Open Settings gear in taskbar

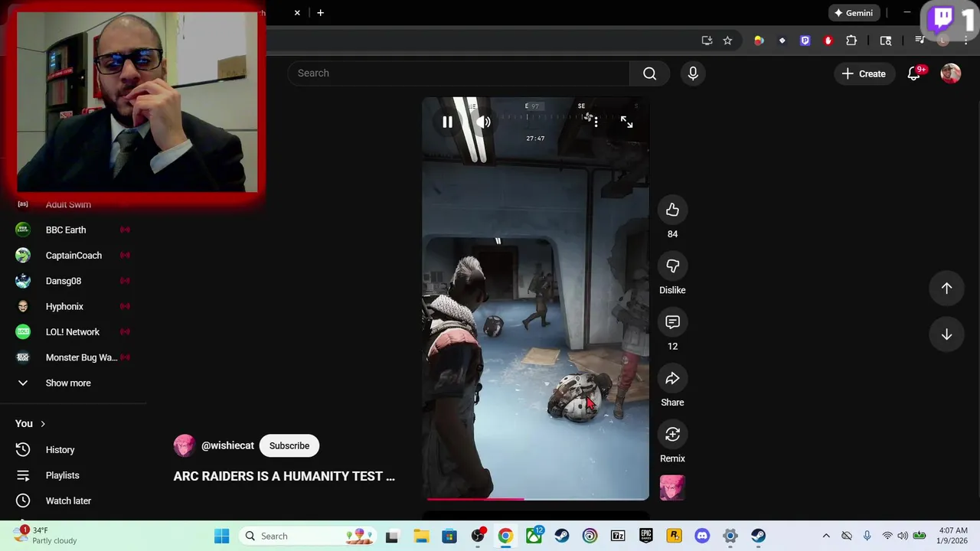(x=730, y=536)
